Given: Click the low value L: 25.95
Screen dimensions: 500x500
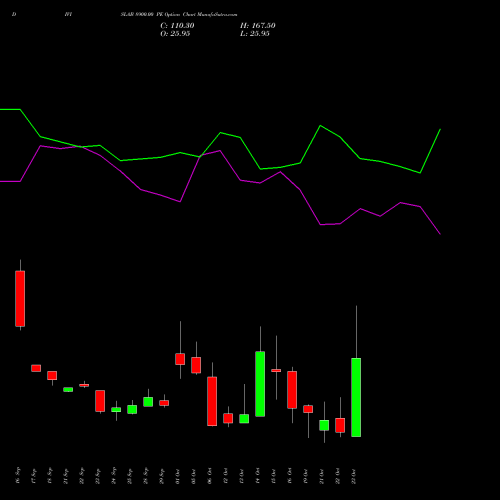Looking at the screenshot, I should click(255, 34).
